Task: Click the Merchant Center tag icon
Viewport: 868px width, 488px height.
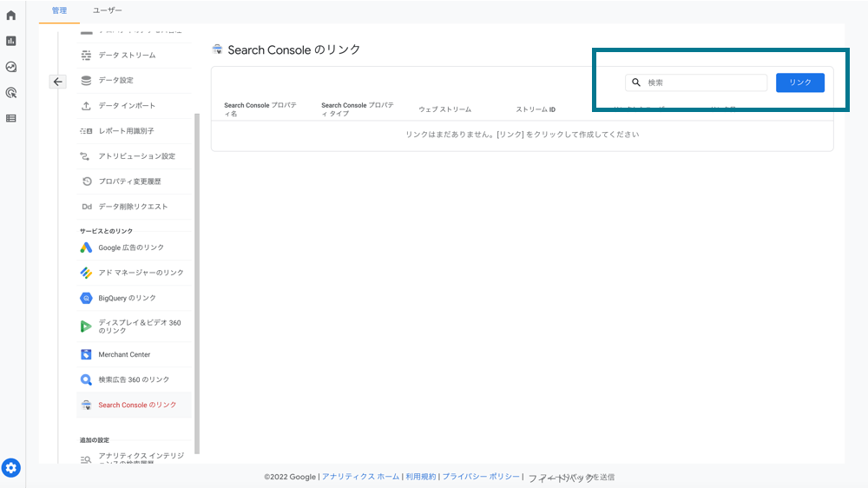Action: tap(86, 354)
